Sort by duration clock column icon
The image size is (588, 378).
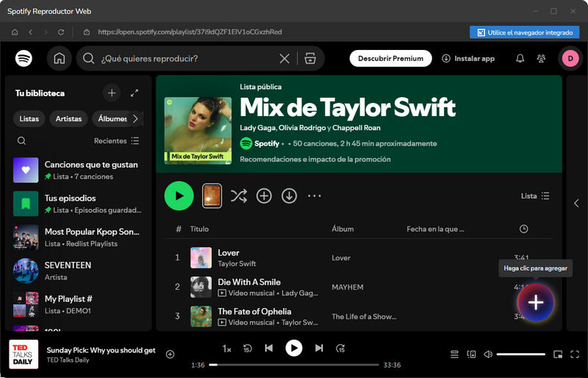click(x=524, y=229)
